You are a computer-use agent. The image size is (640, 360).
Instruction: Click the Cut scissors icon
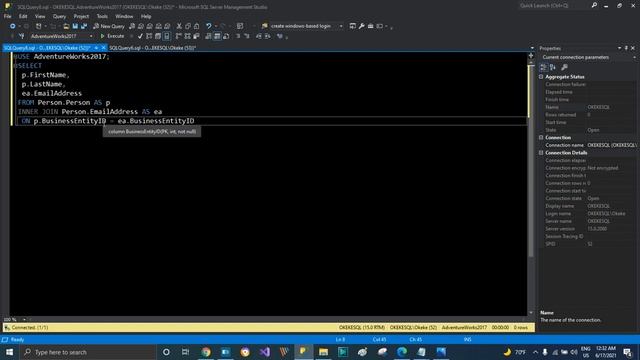(x=179, y=26)
